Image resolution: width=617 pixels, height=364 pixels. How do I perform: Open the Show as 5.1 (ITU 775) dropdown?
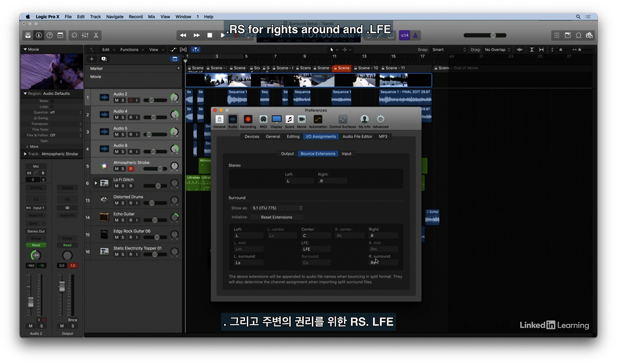tap(277, 208)
